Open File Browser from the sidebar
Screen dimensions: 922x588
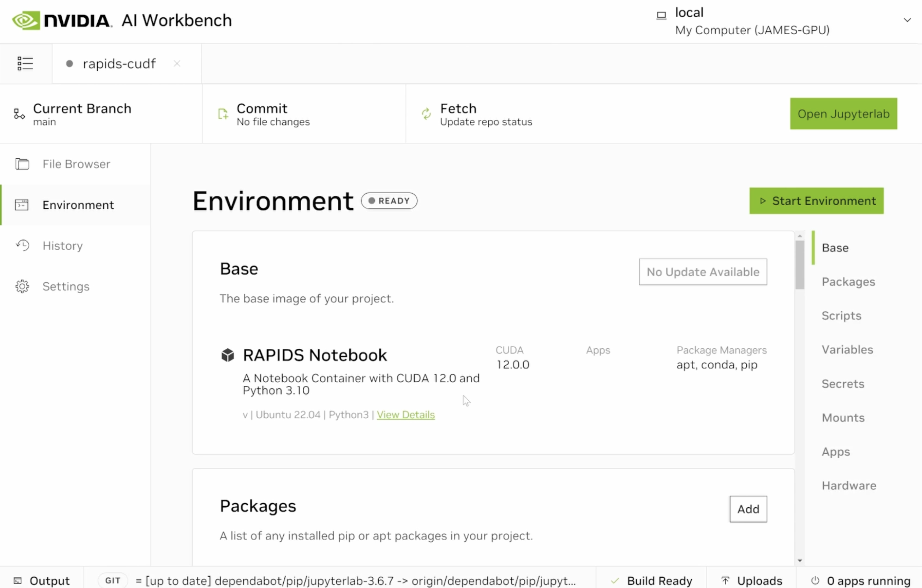coord(76,164)
